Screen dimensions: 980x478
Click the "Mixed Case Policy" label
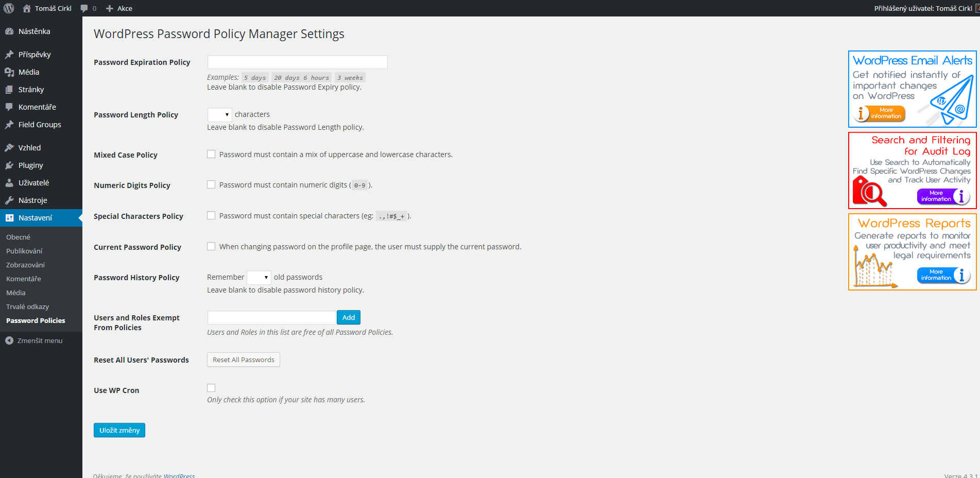126,155
